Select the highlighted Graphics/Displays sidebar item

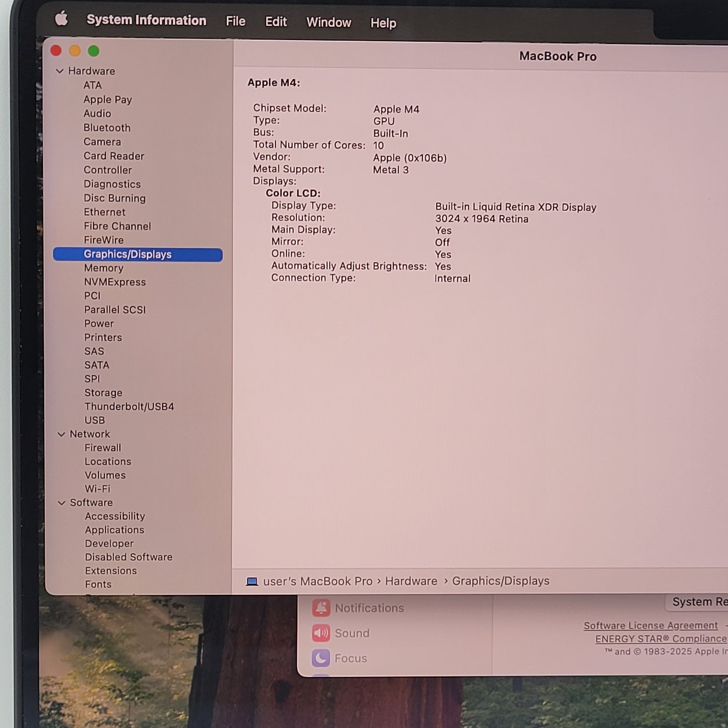tap(138, 254)
